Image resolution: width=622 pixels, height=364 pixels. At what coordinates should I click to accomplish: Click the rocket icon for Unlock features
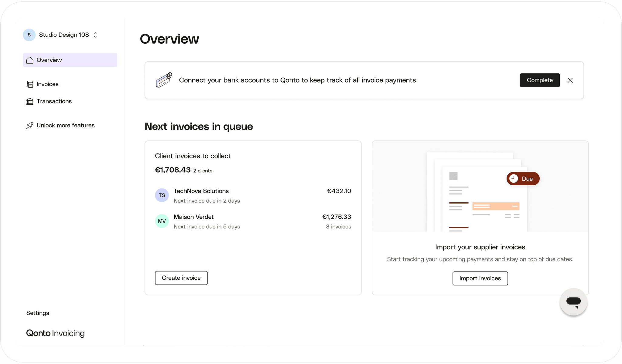click(x=30, y=125)
